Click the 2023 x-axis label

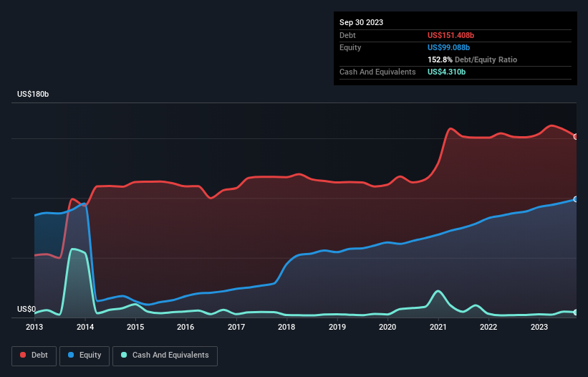[x=539, y=327]
